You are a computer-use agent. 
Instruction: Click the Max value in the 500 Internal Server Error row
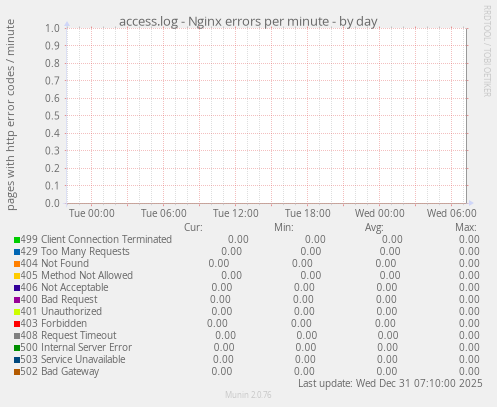(x=469, y=347)
